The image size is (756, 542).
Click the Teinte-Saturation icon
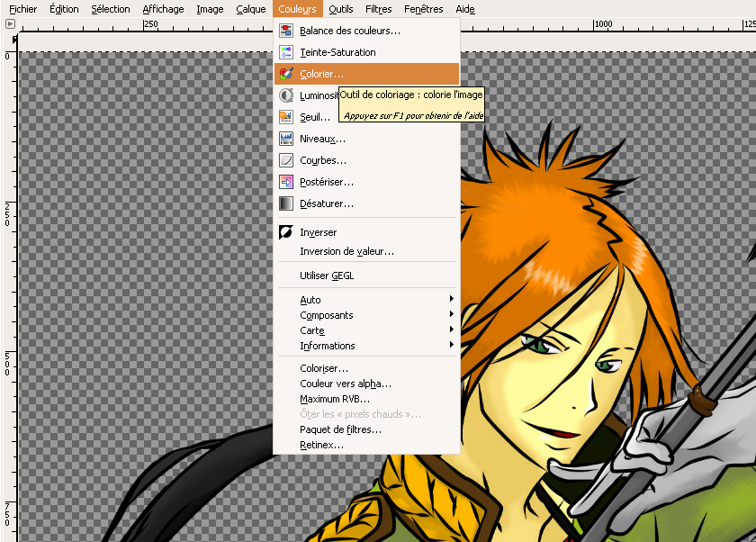coord(286,52)
